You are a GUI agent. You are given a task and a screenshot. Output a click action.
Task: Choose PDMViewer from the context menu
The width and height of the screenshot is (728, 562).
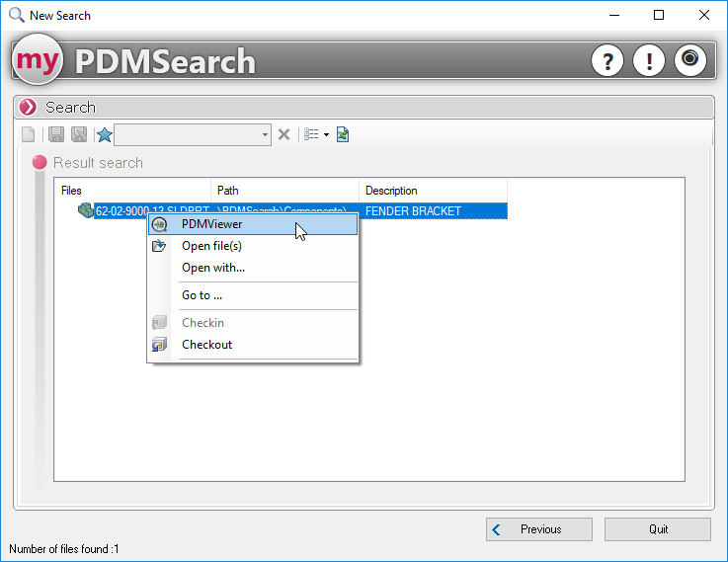click(x=211, y=224)
